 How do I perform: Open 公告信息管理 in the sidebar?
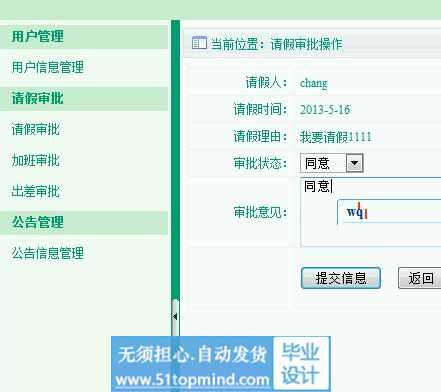(48, 253)
